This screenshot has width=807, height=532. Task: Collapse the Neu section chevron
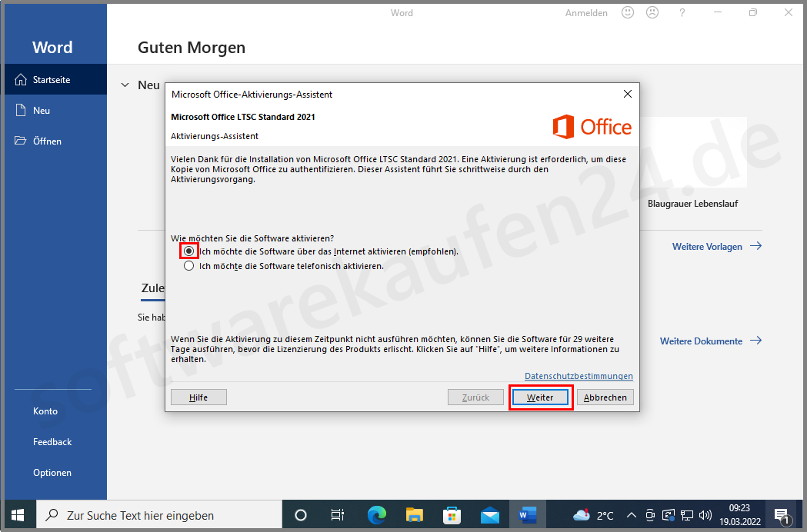125,85
